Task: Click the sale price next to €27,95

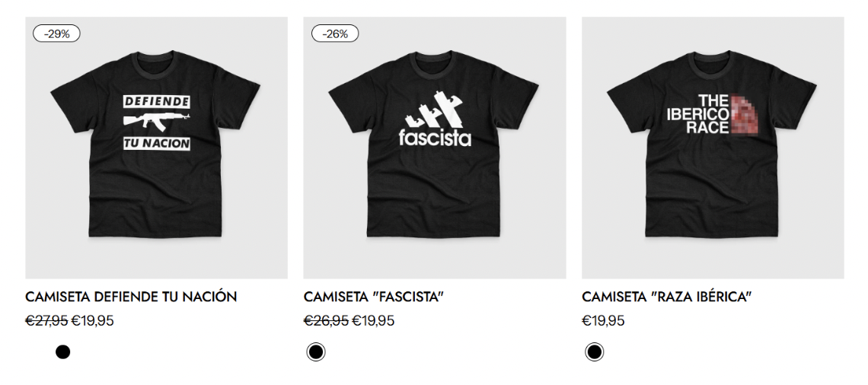Action: [x=92, y=321]
